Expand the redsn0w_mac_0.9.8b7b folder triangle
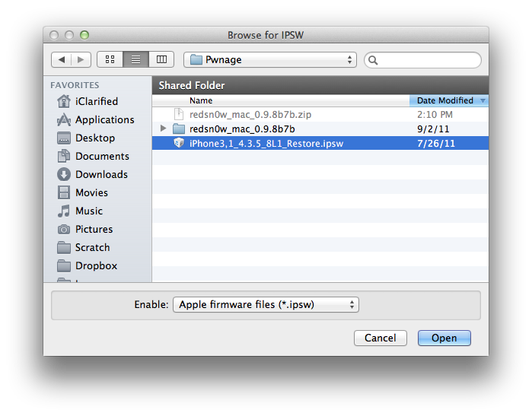Screen dimensions: 532x416 pos(163,129)
